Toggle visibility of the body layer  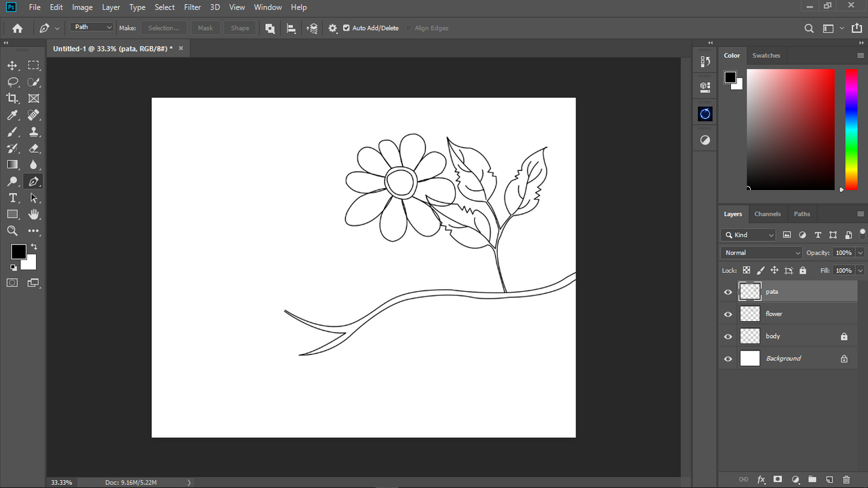[728, 337]
